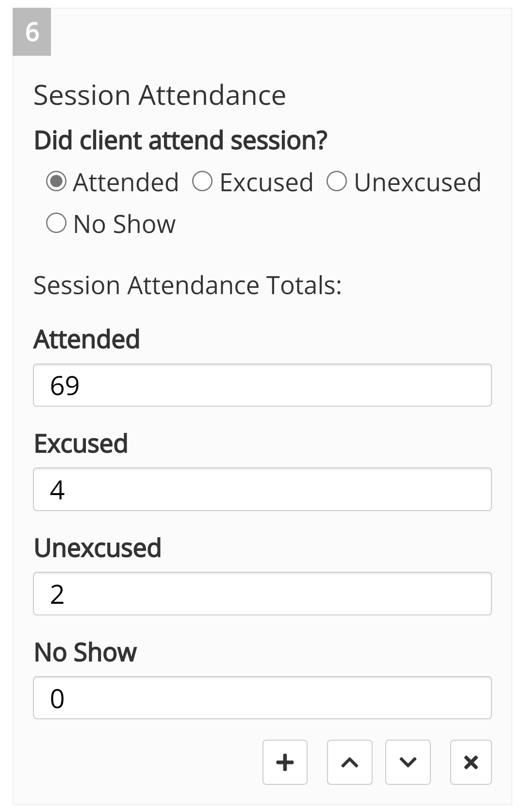This screenshot has height=812, width=524.
Task: Pick the No Show radio button
Action: (56, 224)
